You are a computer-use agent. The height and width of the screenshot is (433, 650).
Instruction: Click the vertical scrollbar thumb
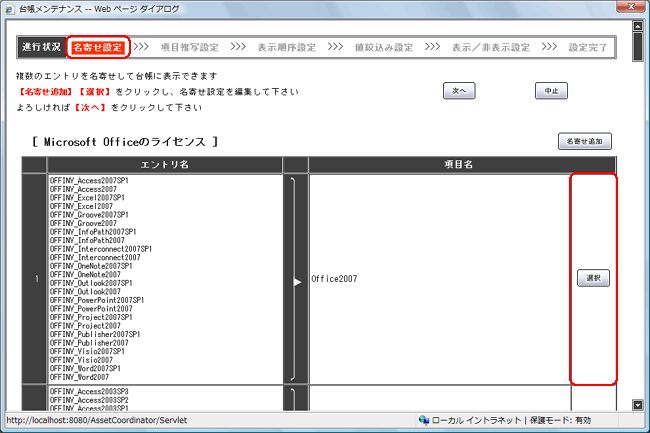(638, 47)
